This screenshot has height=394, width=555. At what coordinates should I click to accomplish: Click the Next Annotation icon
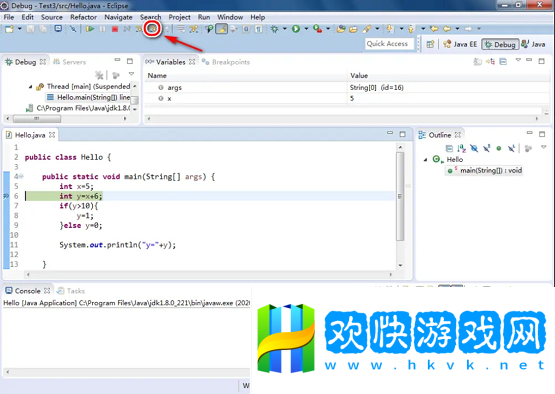click(x=390, y=29)
